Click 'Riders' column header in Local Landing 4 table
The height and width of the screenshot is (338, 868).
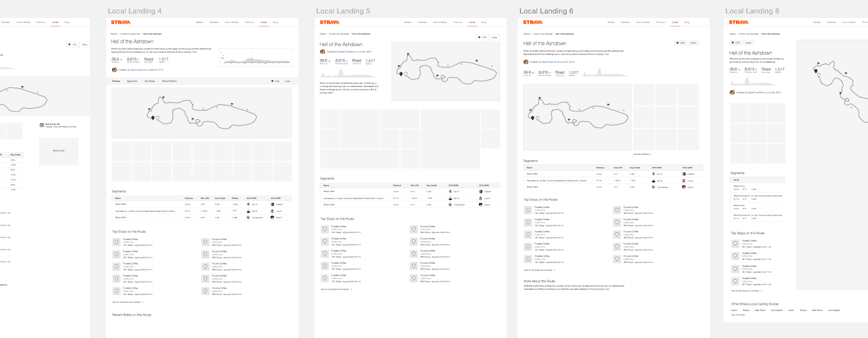click(x=235, y=198)
